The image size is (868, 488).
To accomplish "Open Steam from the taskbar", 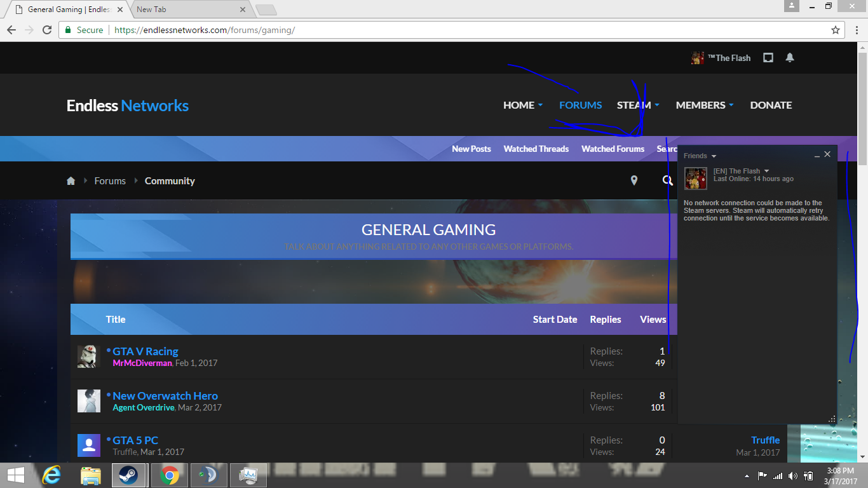I will click(x=129, y=475).
